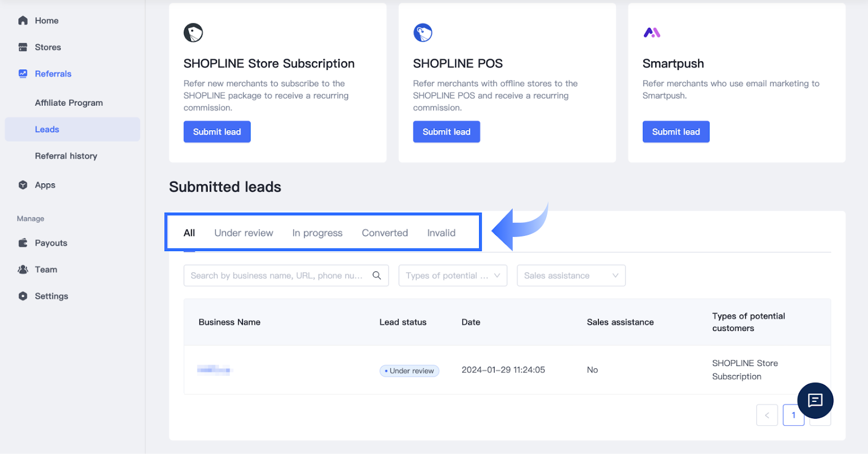
Task: Click the search magnifier icon
Action: click(x=376, y=276)
